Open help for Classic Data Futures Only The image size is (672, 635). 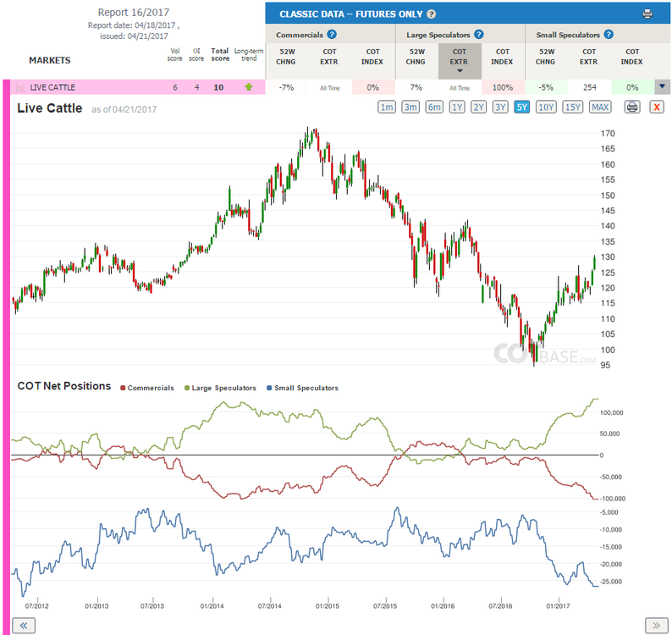[432, 14]
